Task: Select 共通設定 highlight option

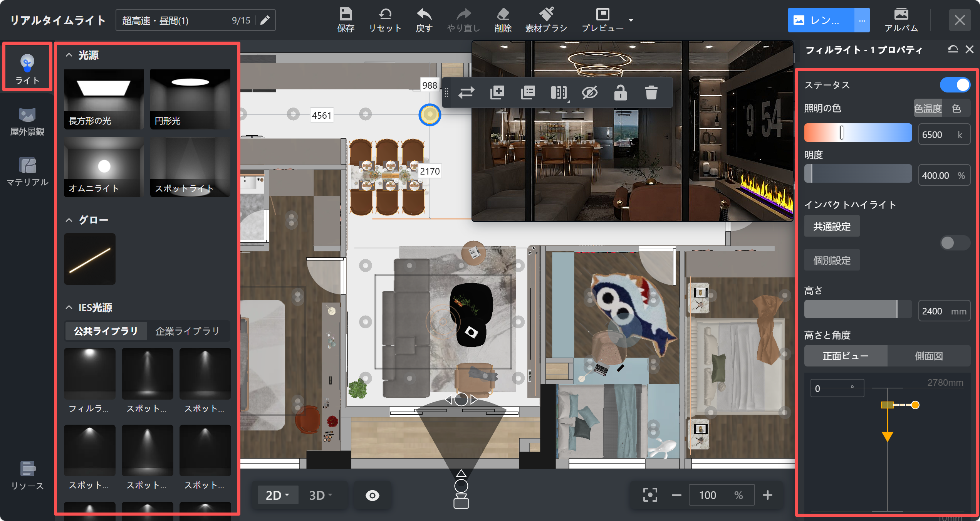Action: 832,226
